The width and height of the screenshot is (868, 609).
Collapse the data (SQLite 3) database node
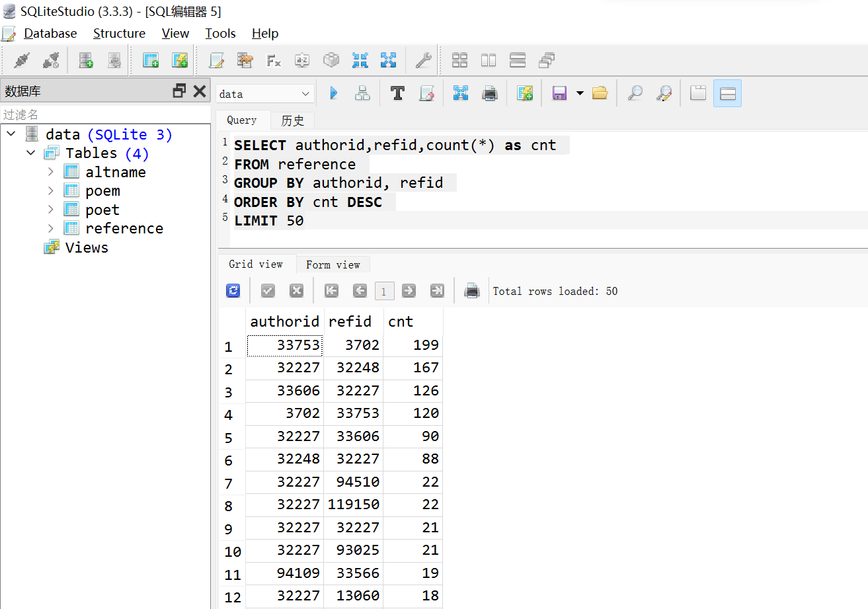(x=11, y=134)
